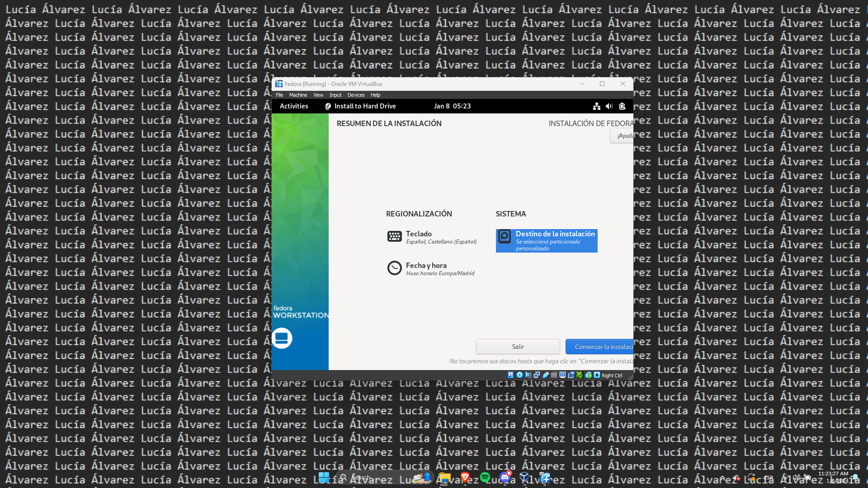
Task: Open the calendar by clicking Jan 8 05:23
Action: tap(452, 106)
